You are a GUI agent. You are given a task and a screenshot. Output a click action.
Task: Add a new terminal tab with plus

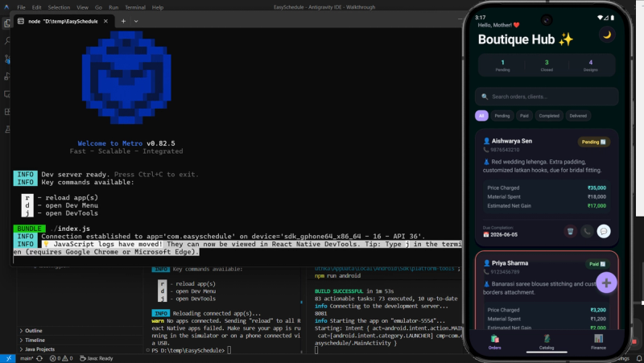(x=123, y=21)
